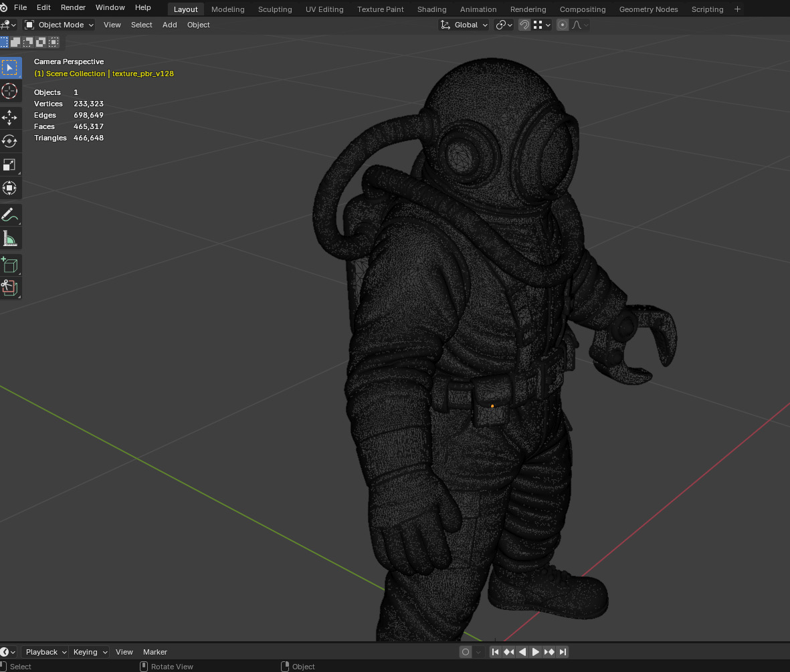Open the snapping options dropdown
The image size is (790, 672).
point(542,25)
